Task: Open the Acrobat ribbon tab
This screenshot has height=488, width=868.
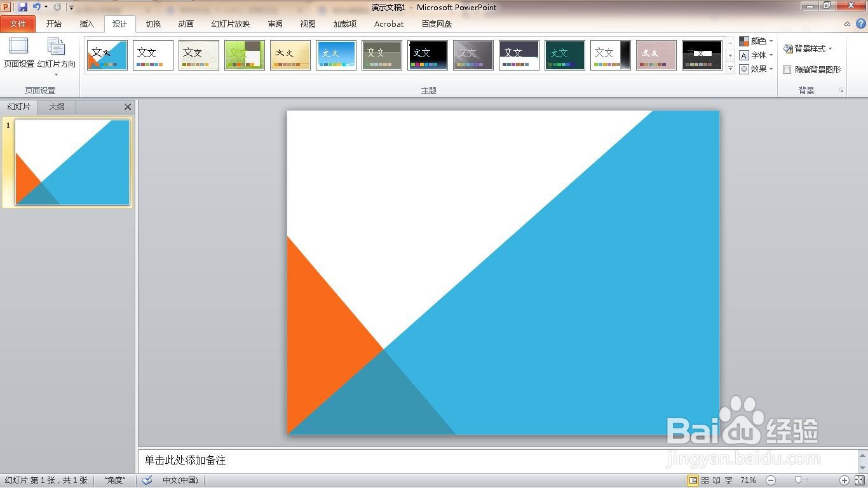Action: tap(389, 24)
